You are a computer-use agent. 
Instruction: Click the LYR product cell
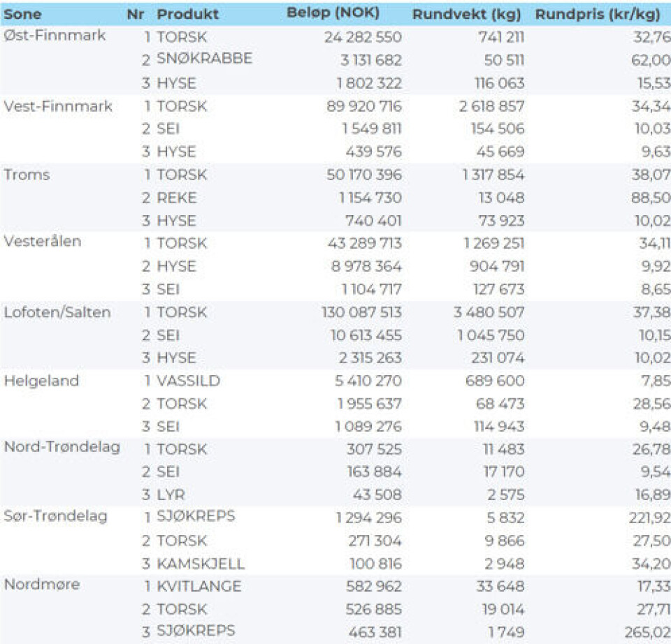170,495
